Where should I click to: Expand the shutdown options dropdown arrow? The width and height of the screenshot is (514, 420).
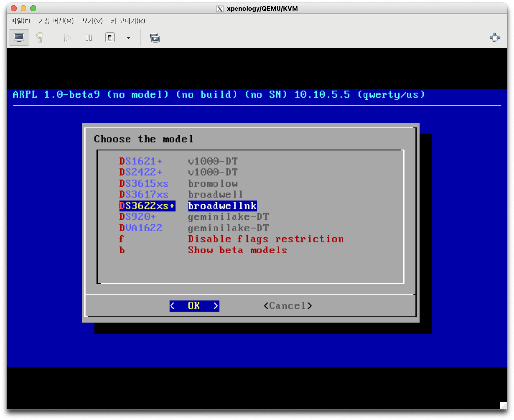(x=128, y=38)
